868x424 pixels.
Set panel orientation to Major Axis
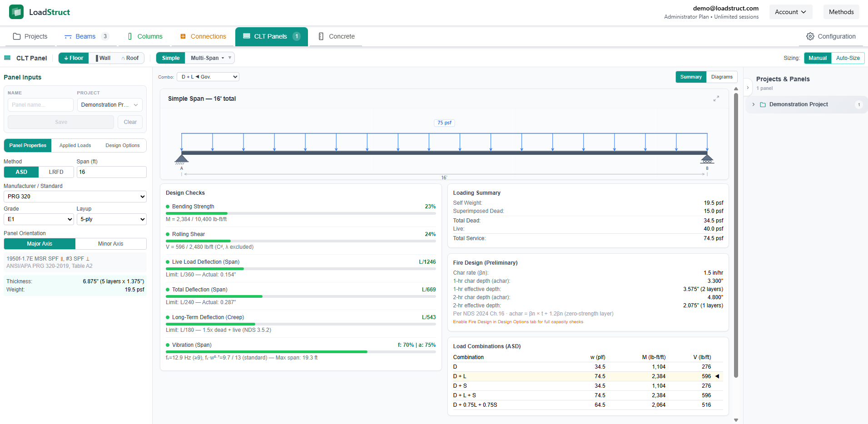[x=40, y=244]
